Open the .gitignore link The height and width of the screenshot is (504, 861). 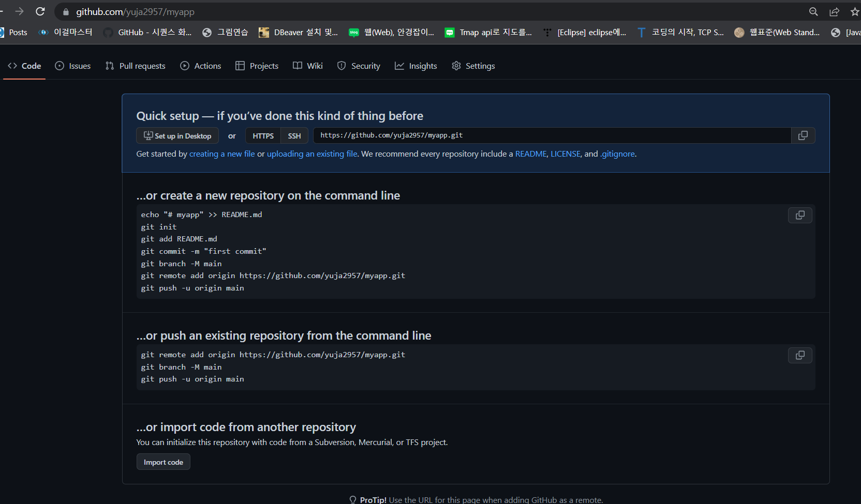[617, 154]
